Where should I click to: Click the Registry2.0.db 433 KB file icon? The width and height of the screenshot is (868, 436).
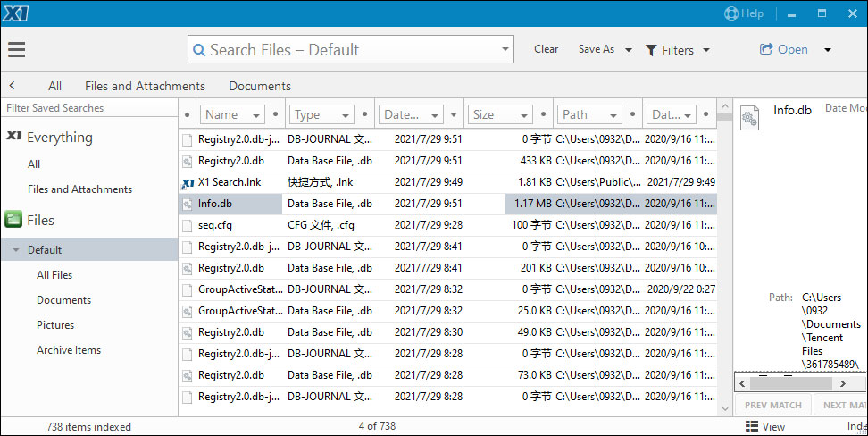pos(188,161)
